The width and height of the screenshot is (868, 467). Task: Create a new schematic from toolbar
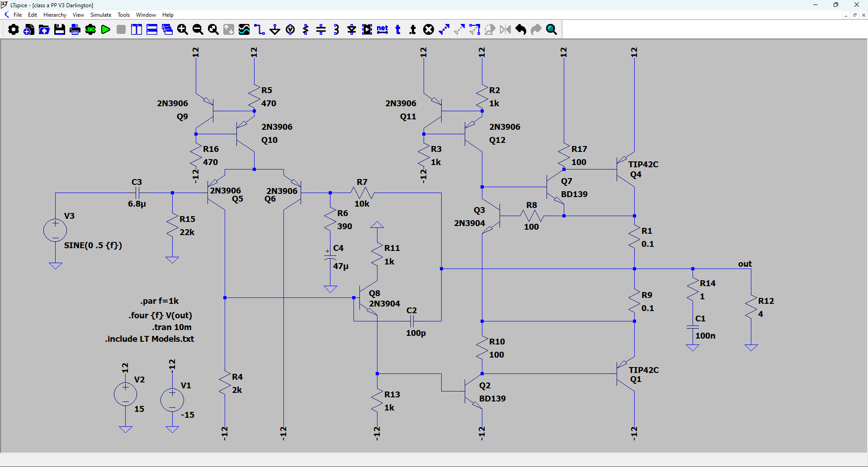click(x=29, y=30)
